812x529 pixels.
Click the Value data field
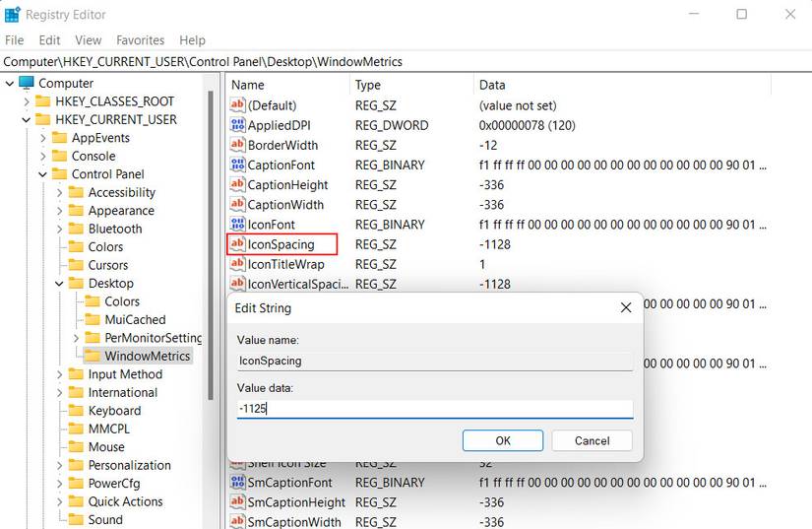click(x=435, y=408)
